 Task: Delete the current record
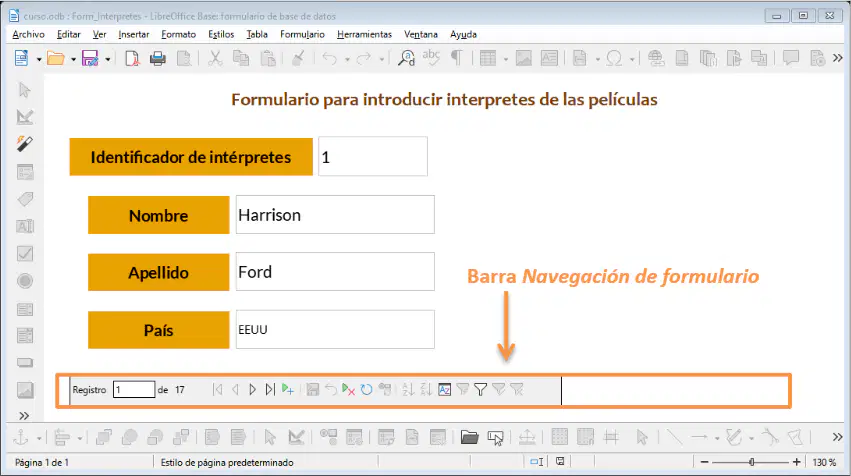[x=348, y=390]
